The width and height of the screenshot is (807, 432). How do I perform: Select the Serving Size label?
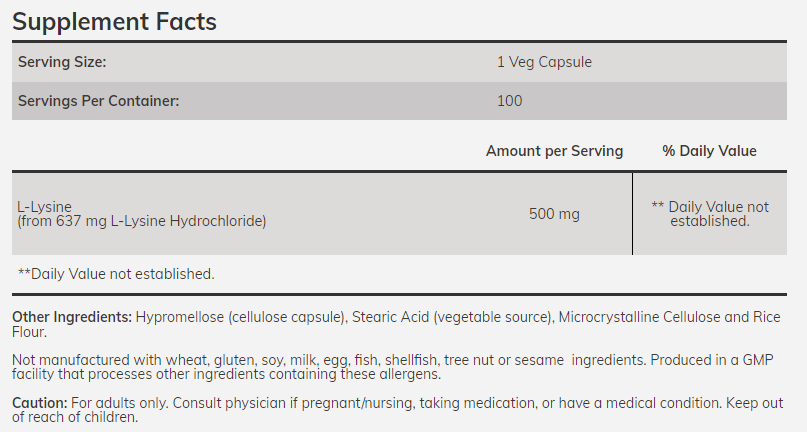click(x=62, y=62)
